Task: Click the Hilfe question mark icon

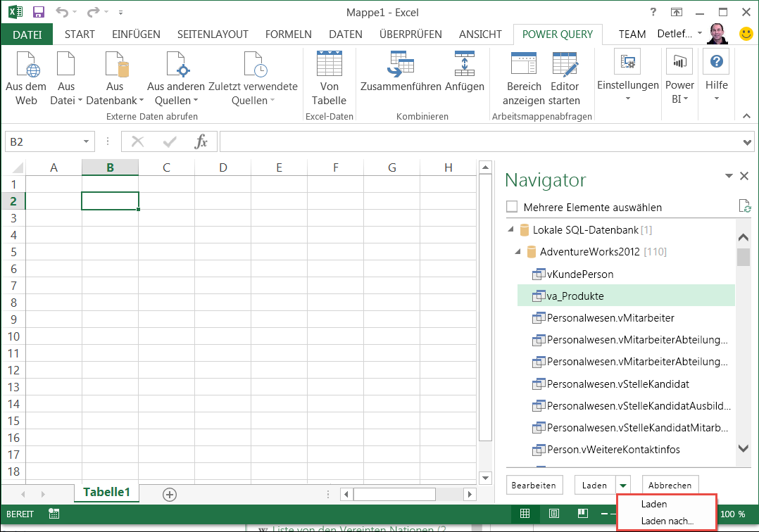Action: pos(717,61)
